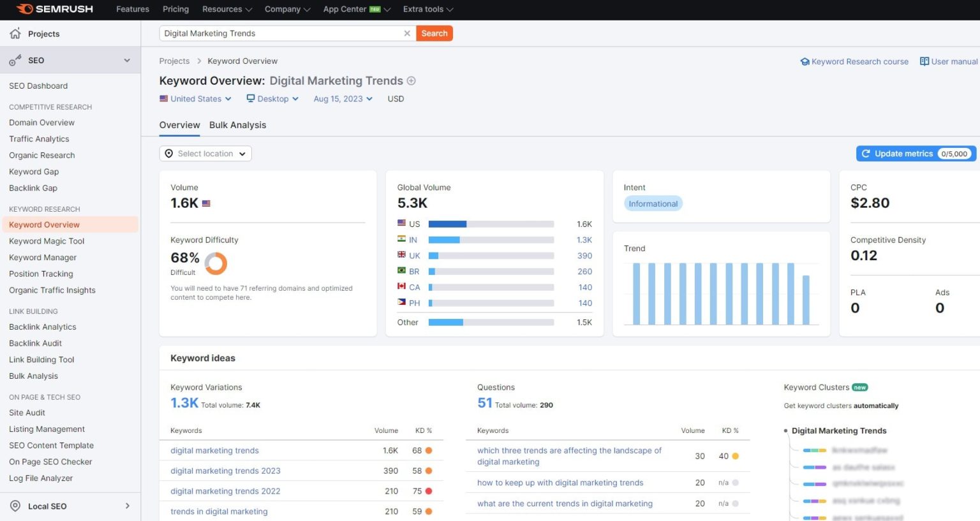Image resolution: width=980 pixels, height=521 pixels.
Task: Click the location pin icon in Select location
Action: pyautogui.click(x=169, y=154)
